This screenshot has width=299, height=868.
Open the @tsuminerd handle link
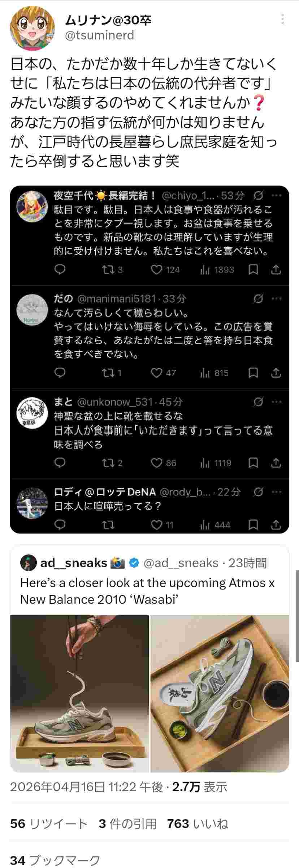(x=99, y=35)
